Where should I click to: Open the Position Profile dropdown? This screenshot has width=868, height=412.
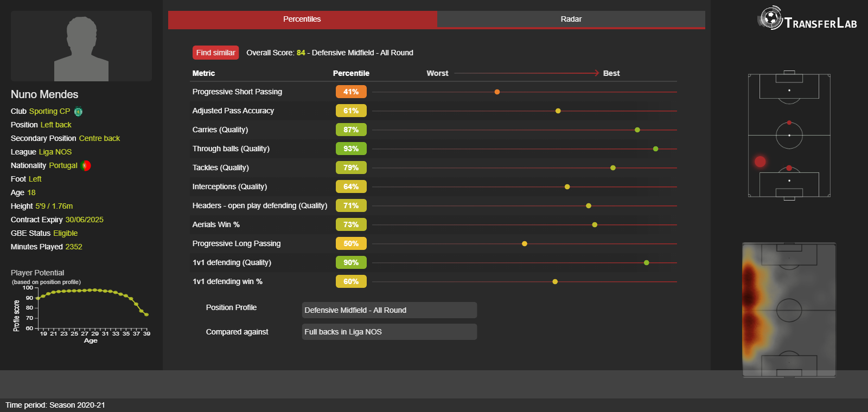(x=389, y=310)
